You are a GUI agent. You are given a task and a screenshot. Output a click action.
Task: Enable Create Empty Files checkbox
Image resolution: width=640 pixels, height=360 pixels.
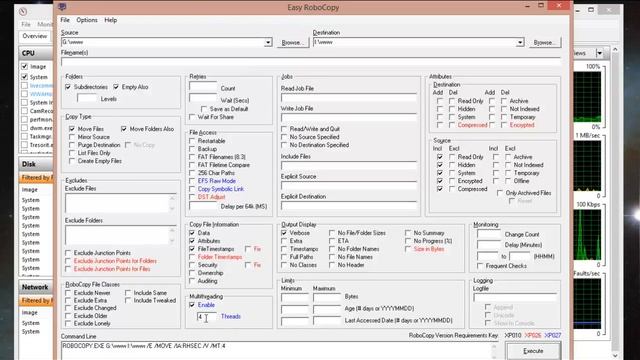coord(72,161)
